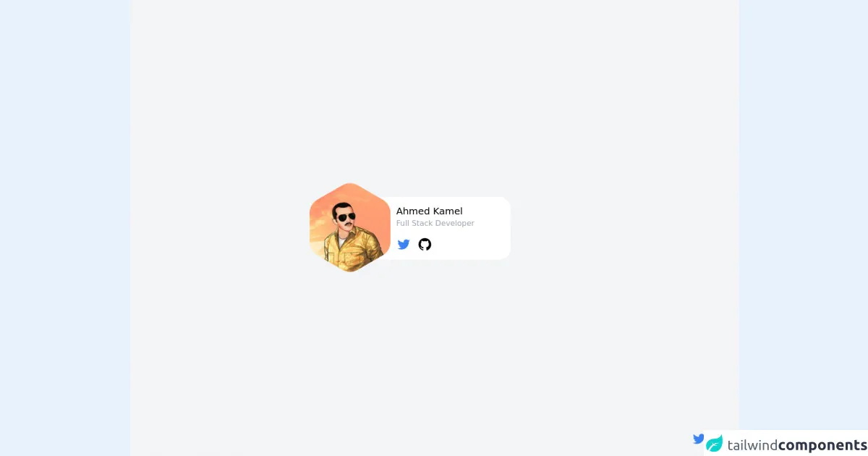Click the light blue left margin strip
Viewport: 868px width, 456px height.
click(x=65, y=228)
